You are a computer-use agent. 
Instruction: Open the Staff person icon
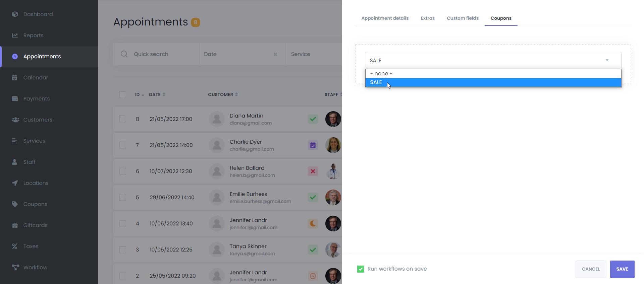point(15,162)
